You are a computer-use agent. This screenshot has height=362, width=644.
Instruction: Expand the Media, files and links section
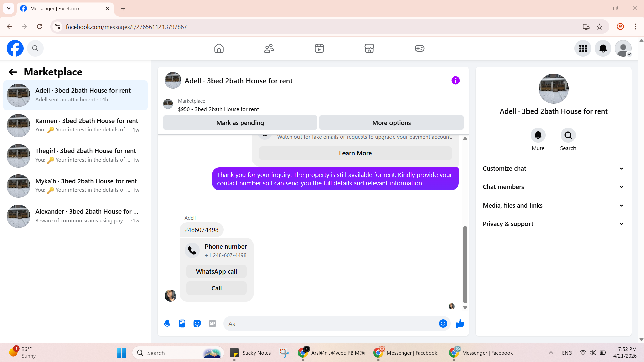pyautogui.click(x=553, y=206)
